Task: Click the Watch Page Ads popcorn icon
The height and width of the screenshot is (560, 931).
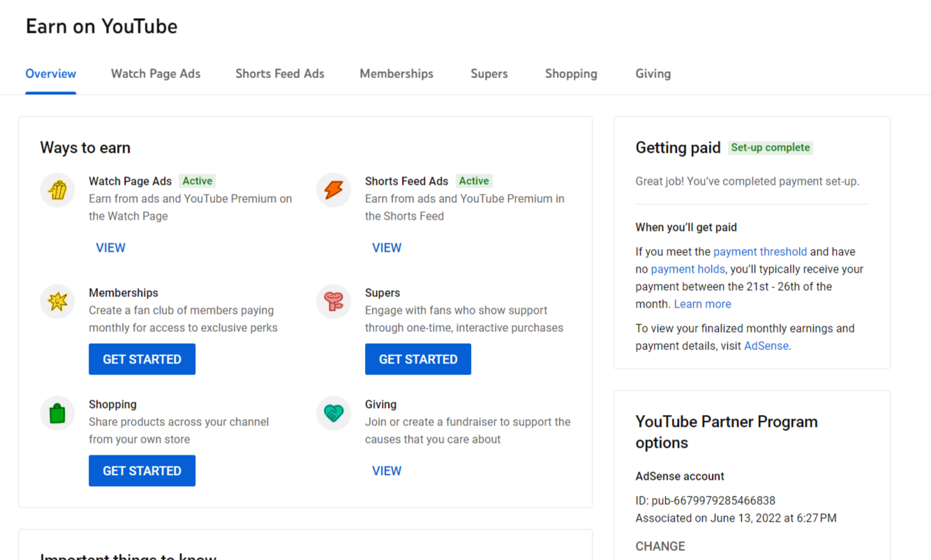Action: click(57, 190)
